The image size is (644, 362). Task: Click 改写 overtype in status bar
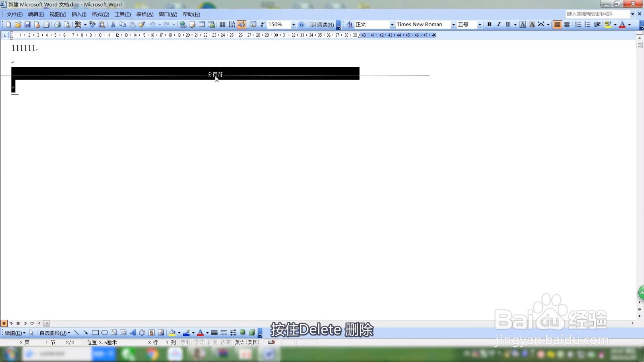click(x=226, y=342)
